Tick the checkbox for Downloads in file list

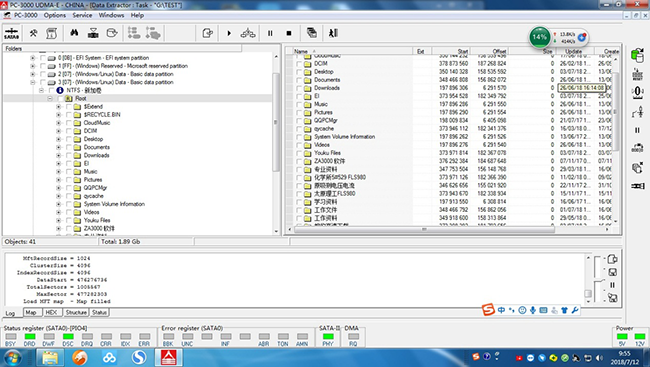tap(299, 88)
